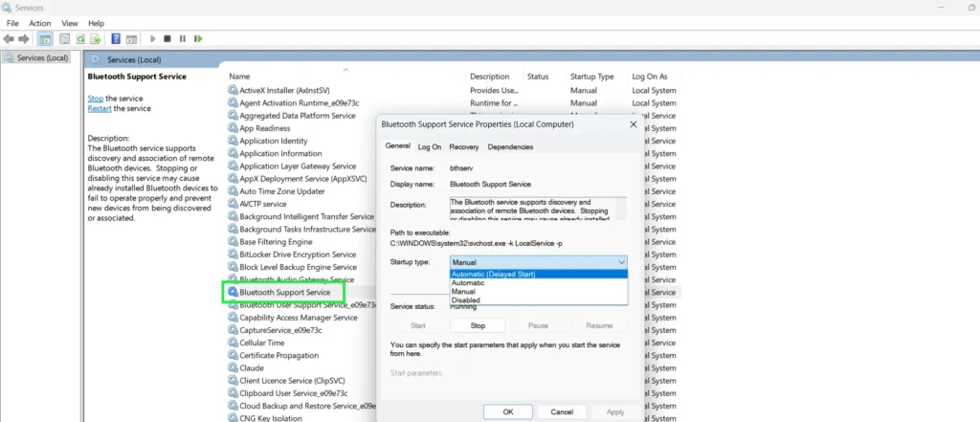The width and height of the screenshot is (980, 422).
Task: Click the gear icon beside Application Identity
Action: [234, 141]
